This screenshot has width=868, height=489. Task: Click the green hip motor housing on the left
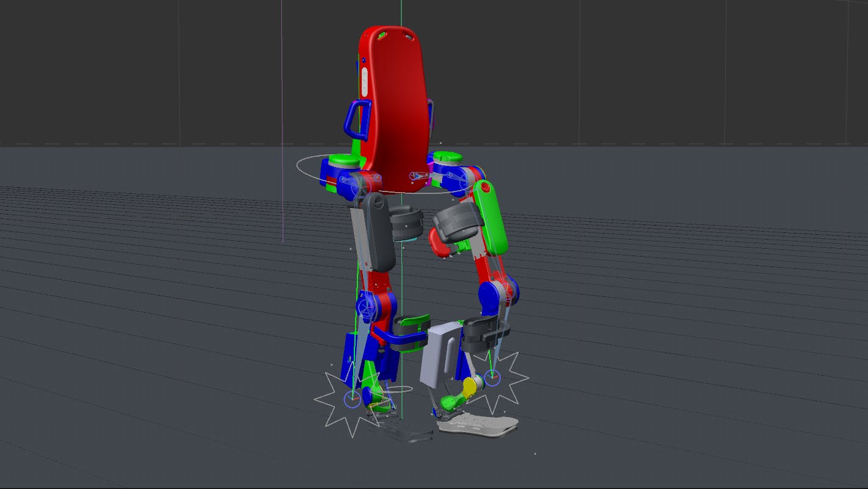tap(343, 160)
